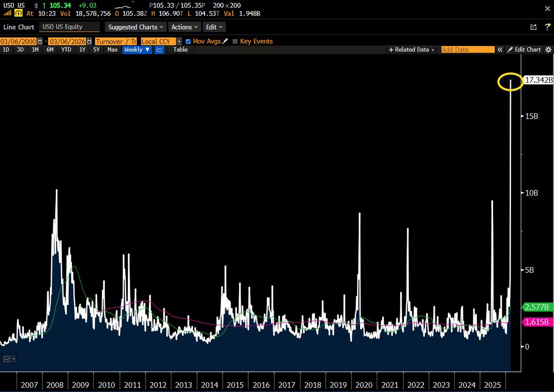Open chart settings gear icon
554x392 pixels.
pos(548,49)
